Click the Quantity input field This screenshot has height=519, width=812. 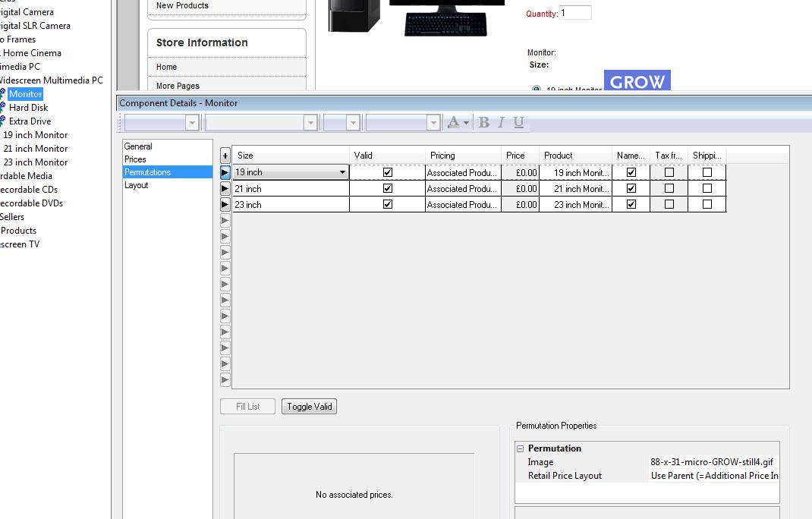click(575, 13)
